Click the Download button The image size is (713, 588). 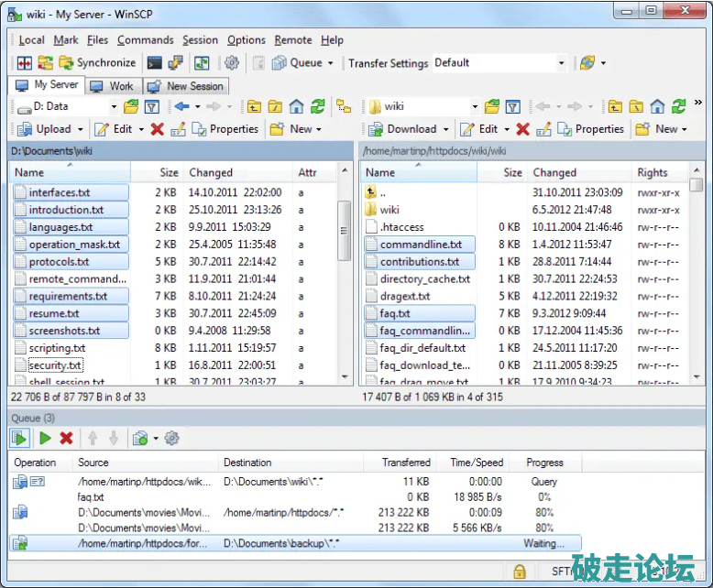coord(404,129)
